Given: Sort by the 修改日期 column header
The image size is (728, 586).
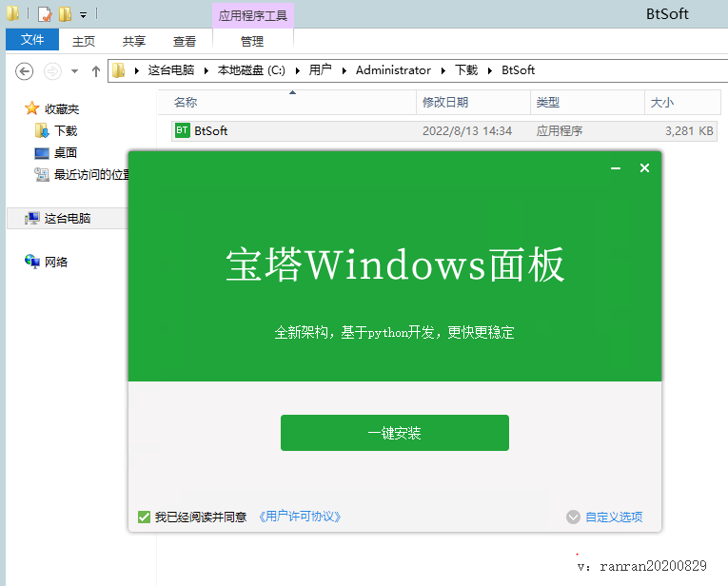Looking at the screenshot, I should click(x=473, y=102).
